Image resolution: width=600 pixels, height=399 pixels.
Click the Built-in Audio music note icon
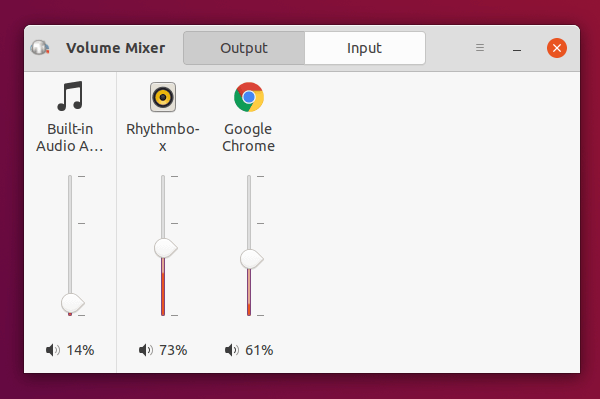click(x=70, y=96)
